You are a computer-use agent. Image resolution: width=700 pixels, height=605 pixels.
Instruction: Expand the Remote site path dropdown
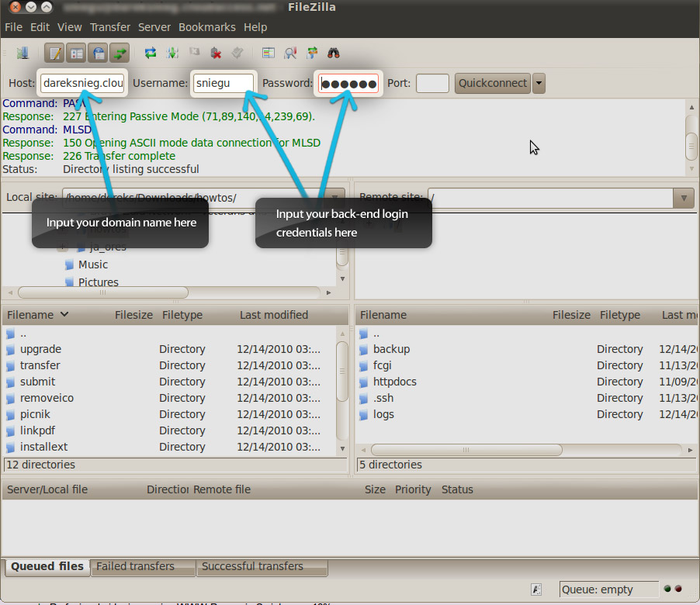(x=683, y=198)
